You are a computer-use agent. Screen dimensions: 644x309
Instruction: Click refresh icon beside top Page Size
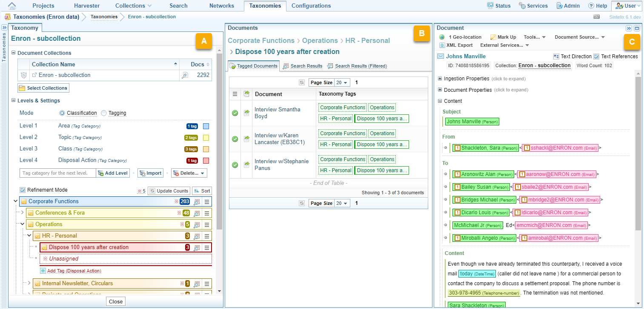pos(302,82)
